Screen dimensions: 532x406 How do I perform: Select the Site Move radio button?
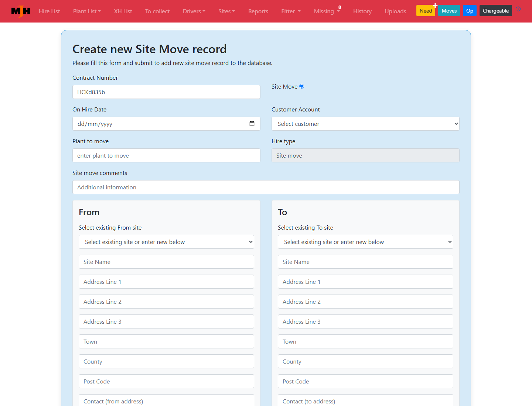302,86
